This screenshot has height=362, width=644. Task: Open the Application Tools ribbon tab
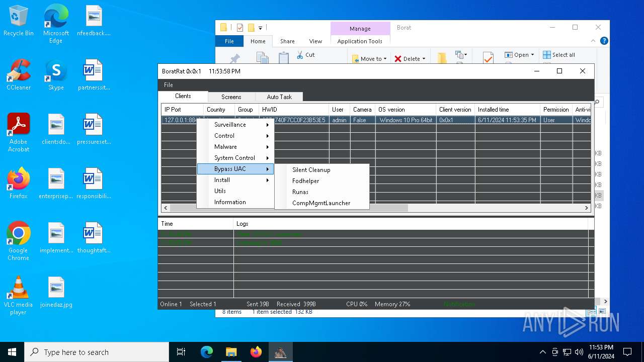coord(360,41)
